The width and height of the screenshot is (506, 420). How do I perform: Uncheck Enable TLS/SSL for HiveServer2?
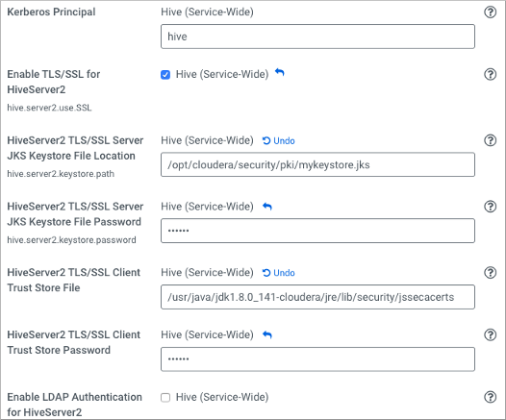pyautogui.click(x=165, y=75)
